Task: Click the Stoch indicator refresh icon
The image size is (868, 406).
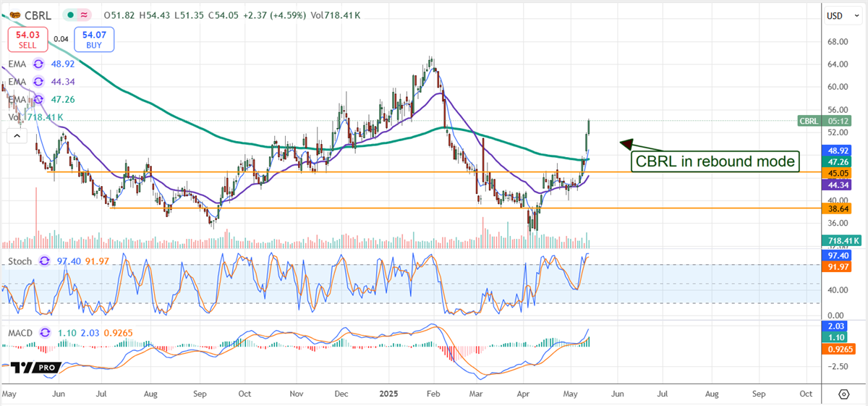Action: [x=45, y=261]
